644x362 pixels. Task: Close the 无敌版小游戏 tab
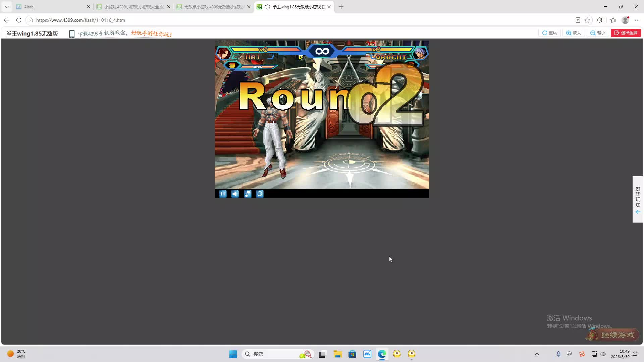[x=249, y=7]
